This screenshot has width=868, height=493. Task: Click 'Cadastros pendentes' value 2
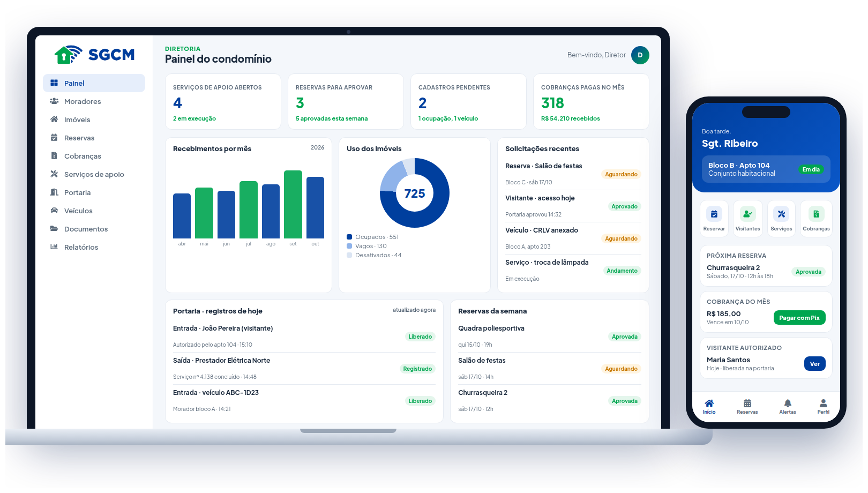423,103
